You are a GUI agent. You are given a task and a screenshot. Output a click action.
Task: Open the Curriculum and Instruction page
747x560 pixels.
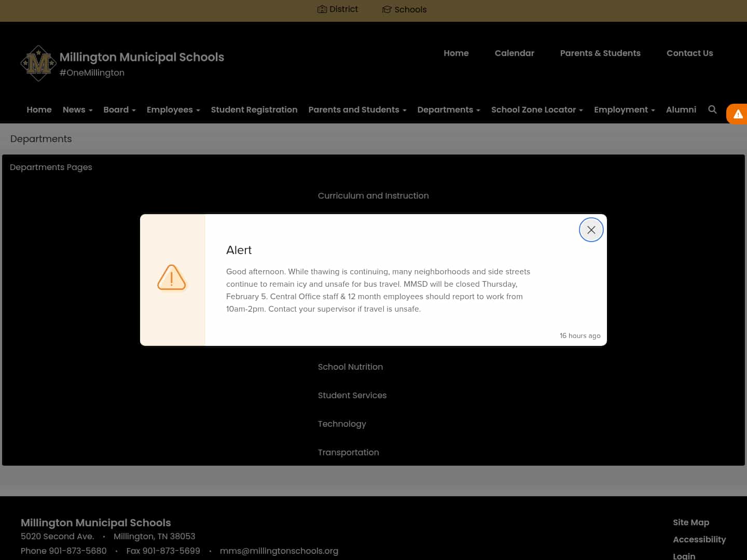point(373,195)
